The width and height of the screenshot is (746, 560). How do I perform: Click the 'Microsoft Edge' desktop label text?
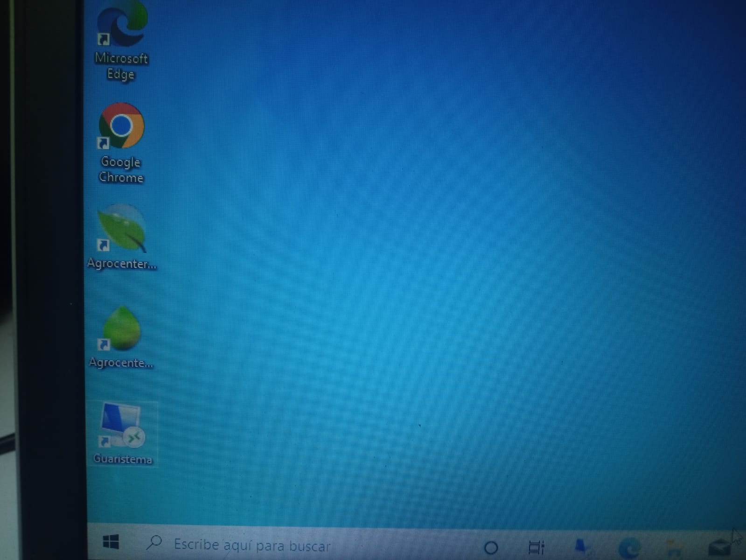pos(121,66)
